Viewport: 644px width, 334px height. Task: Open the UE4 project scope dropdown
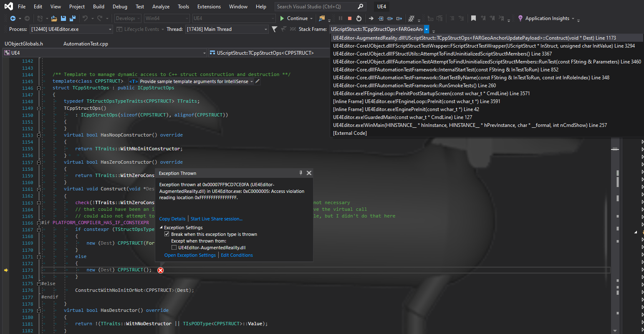tap(104, 53)
